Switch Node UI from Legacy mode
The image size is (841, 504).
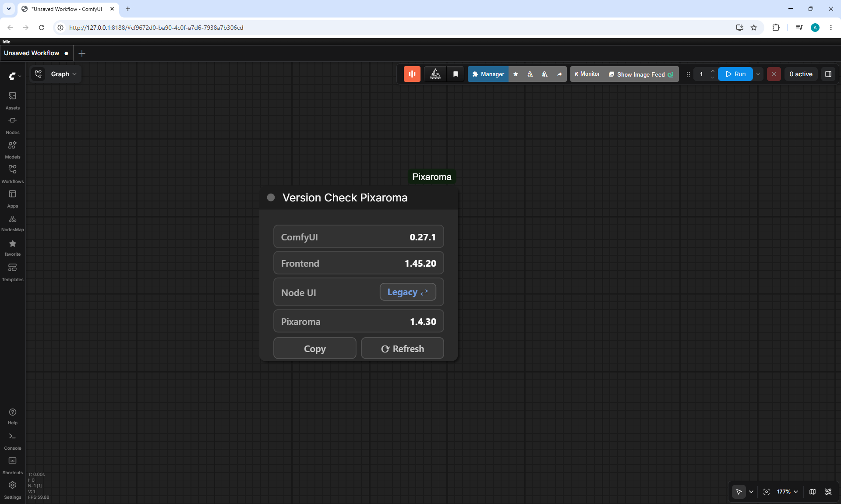pos(408,292)
